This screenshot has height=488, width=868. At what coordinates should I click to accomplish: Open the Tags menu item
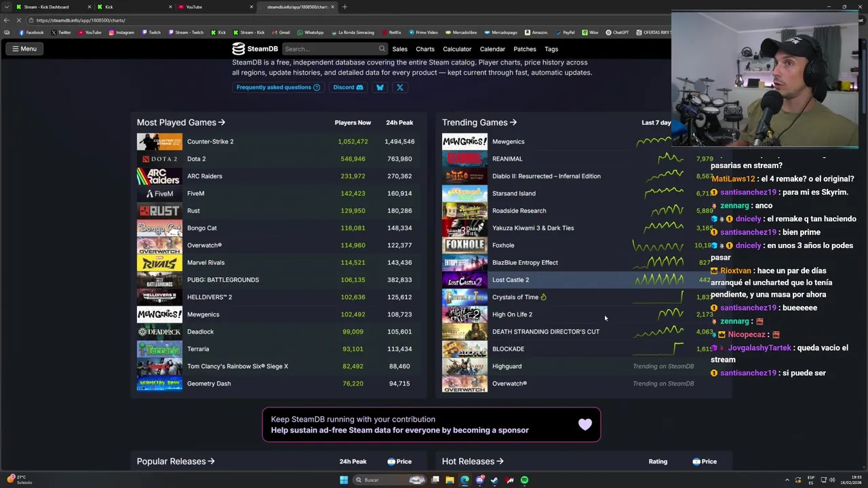click(x=551, y=49)
